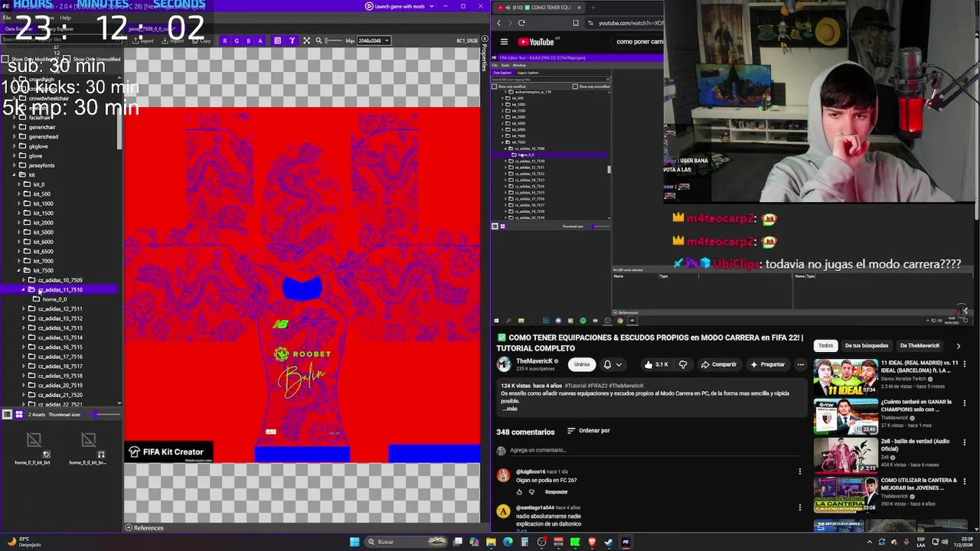Click the browser back arrow
The height and width of the screenshot is (551, 980).
(x=499, y=23)
